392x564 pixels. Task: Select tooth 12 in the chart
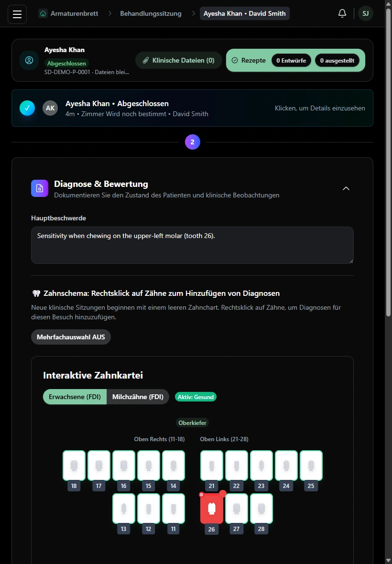tap(149, 509)
